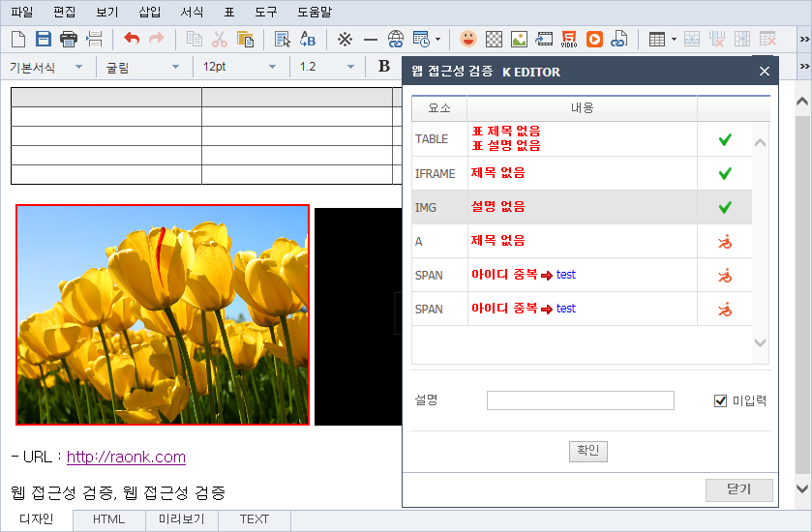The height and width of the screenshot is (532, 812).
Task: Click the editor scroll up arrow
Action: (802, 102)
